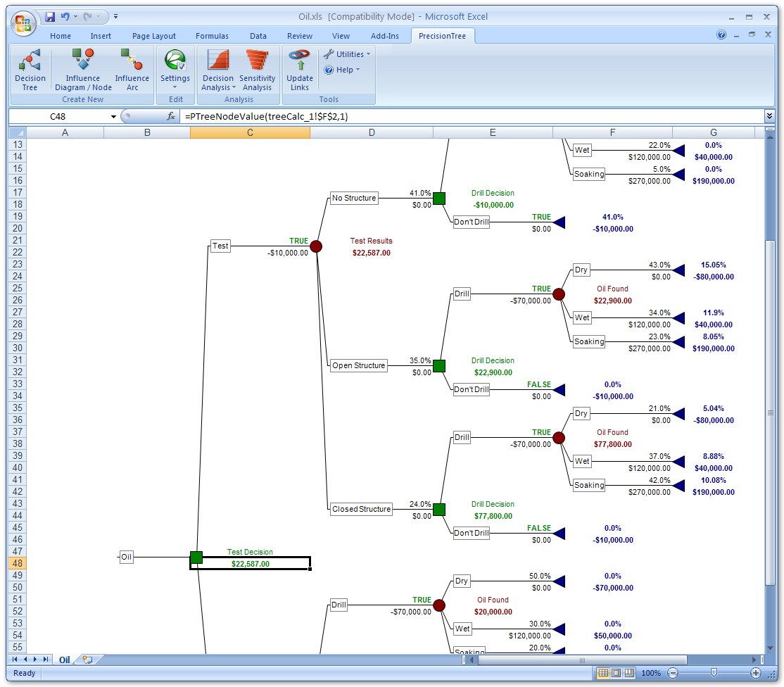Open the Formulas tab
Viewport: 784px width, 687px height.
pyautogui.click(x=212, y=36)
